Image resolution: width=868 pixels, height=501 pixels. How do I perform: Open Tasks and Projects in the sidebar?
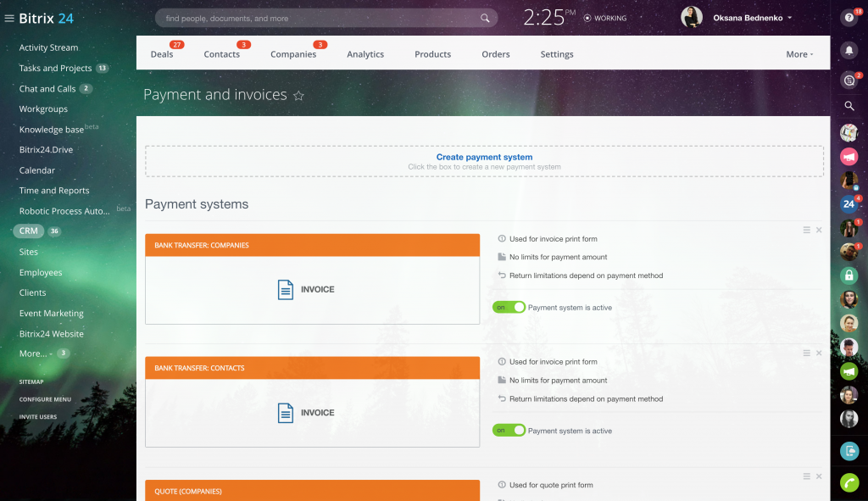(55, 68)
